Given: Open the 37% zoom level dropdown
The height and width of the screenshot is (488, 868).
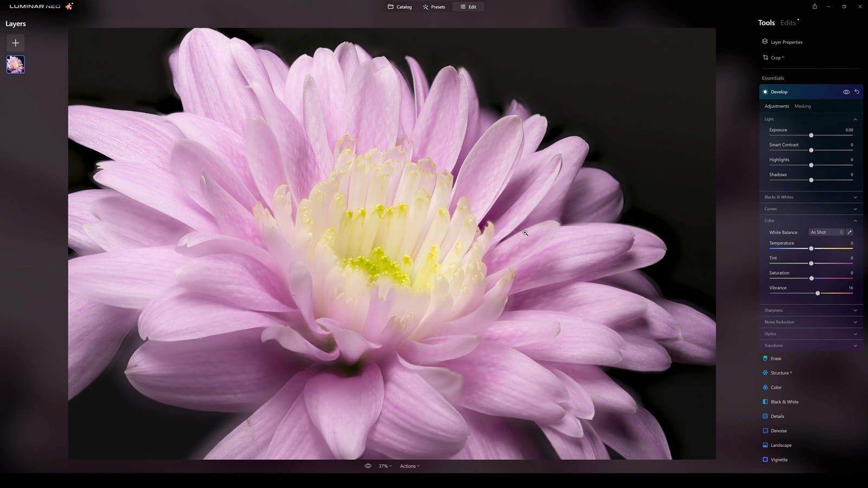Looking at the screenshot, I should click(x=385, y=466).
